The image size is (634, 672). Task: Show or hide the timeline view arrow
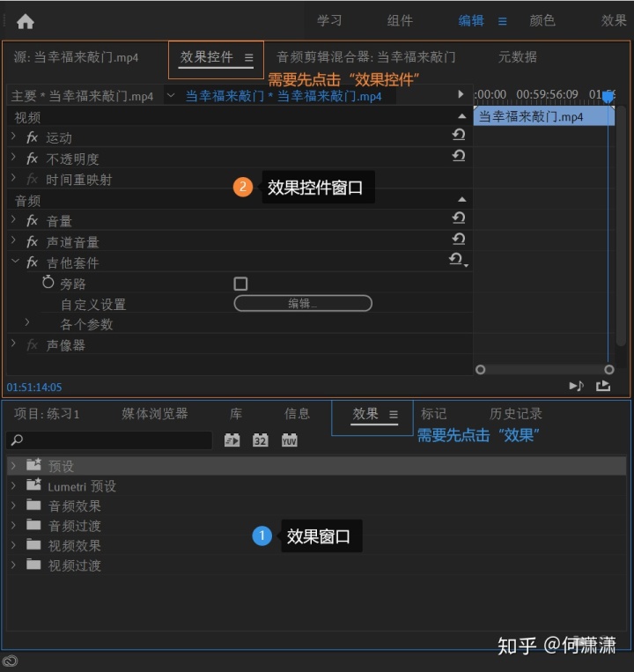tap(461, 94)
